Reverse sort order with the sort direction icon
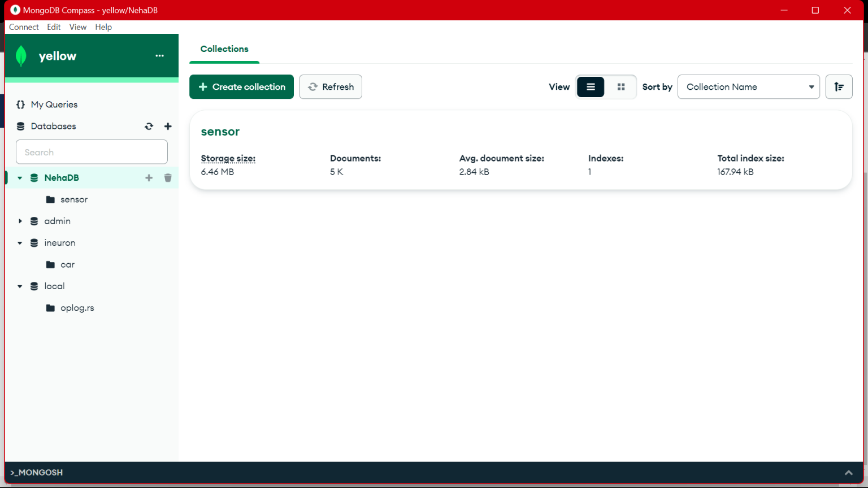This screenshot has width=868, height=488. pos(839,86)
